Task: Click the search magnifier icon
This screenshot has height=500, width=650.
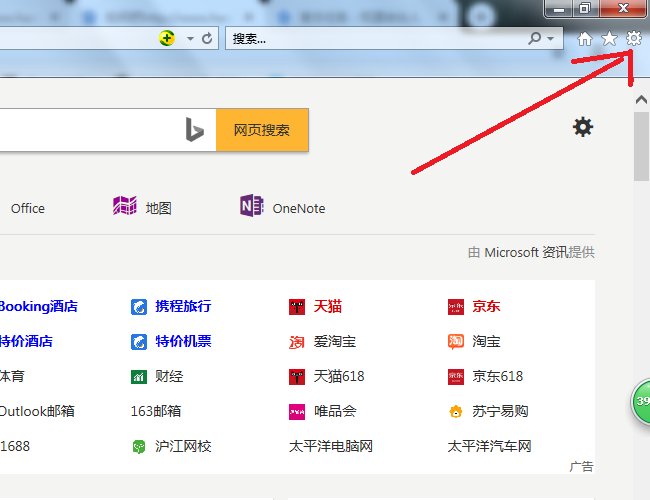Action: [x=535, y=38]
